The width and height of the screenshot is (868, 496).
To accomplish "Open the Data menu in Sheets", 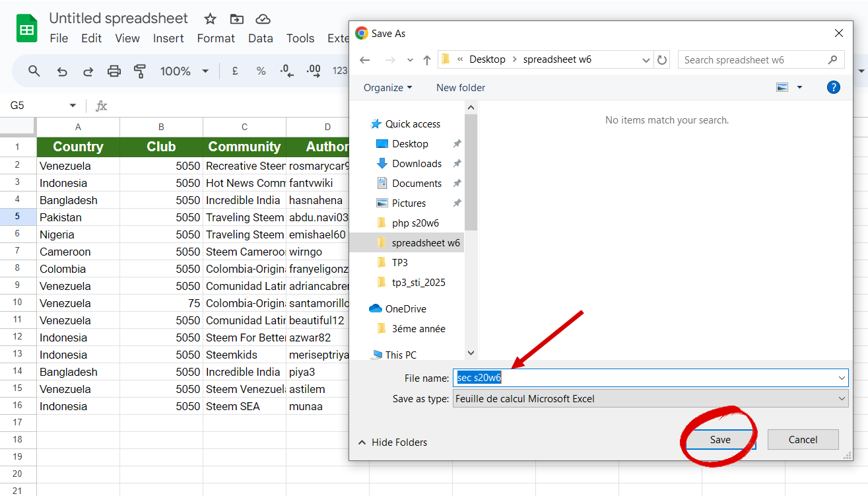I will point(261,38).
